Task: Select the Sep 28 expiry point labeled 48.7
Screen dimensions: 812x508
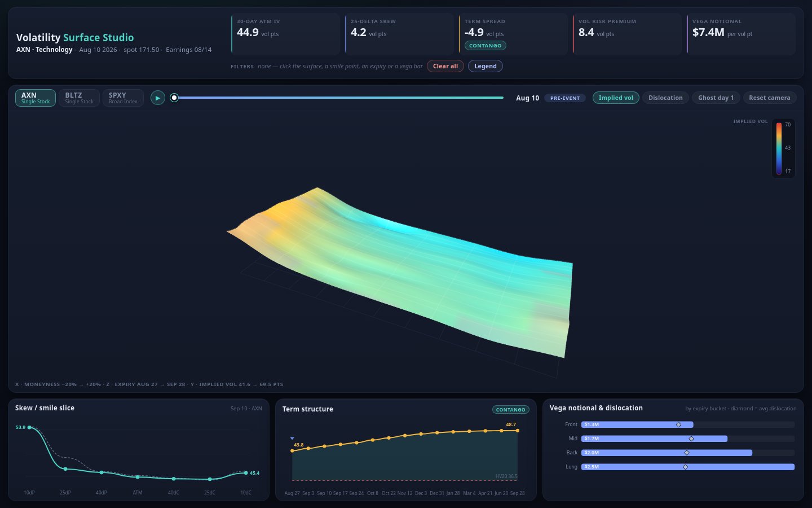Action: coord(517,431)
